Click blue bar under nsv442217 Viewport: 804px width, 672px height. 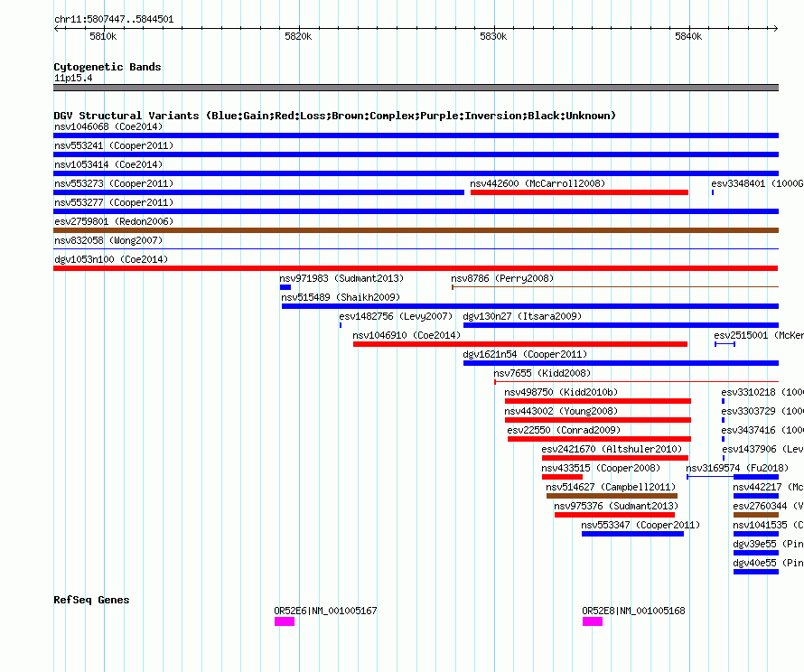(756, 496)
